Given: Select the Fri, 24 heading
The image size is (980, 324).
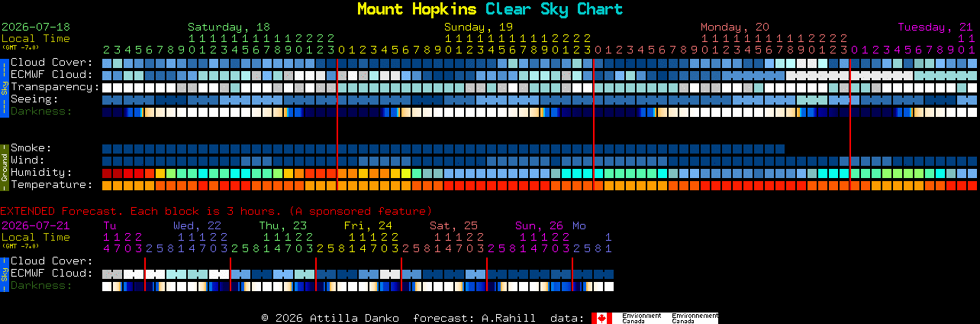Looking at the screenshot, I should point(368,225).
